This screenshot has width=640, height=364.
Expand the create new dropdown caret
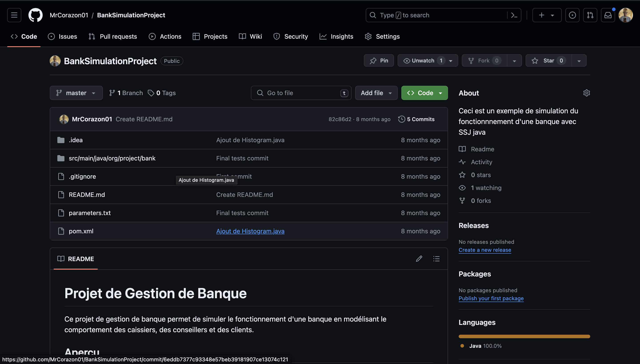point(552,15)
